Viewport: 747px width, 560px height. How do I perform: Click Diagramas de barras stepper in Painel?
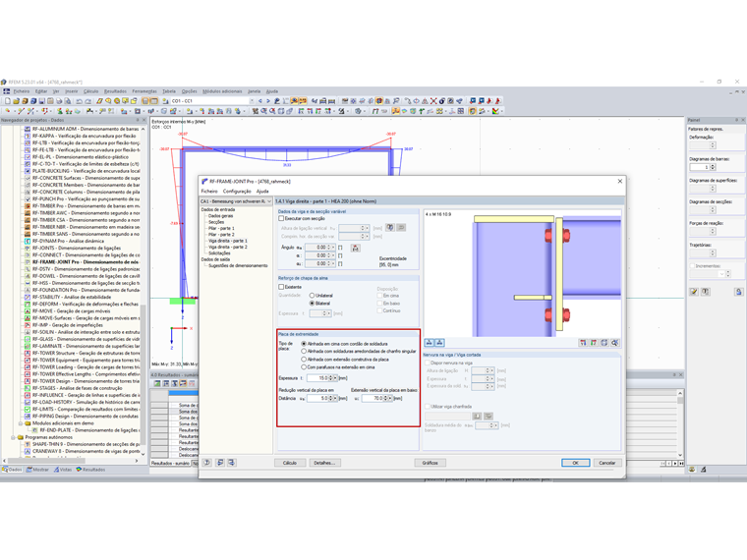point(713,167)
